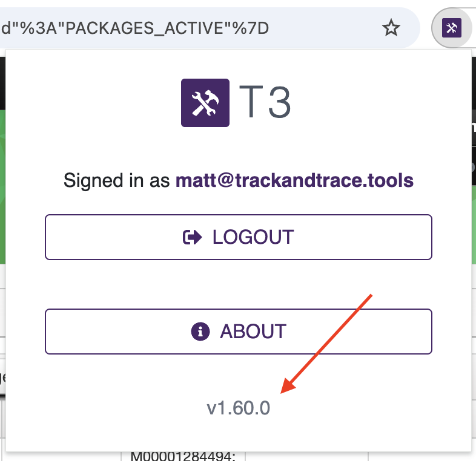This screenshot has height=461, width=476.
Task: Click the info circle icon beside ABOUT
Action: [200, 332]
